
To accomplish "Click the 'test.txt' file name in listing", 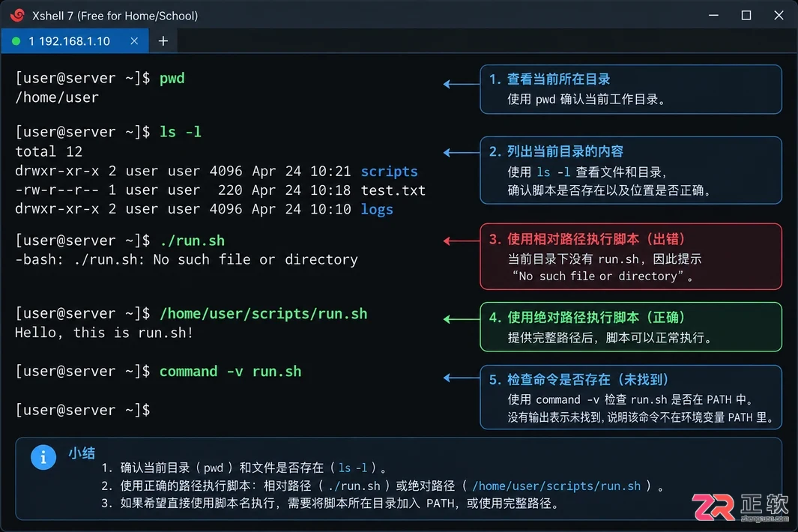I will [393, 190].
